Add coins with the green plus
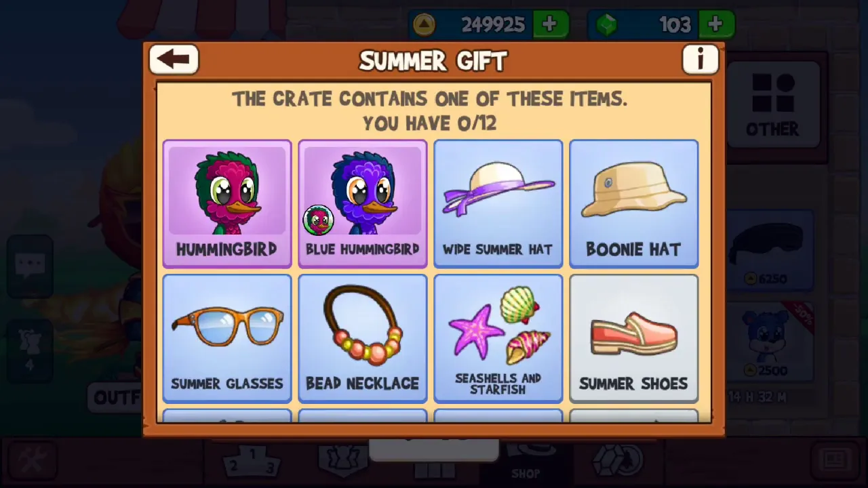The height and width of the screenshot is (488, 868). [x=550, y=25]
